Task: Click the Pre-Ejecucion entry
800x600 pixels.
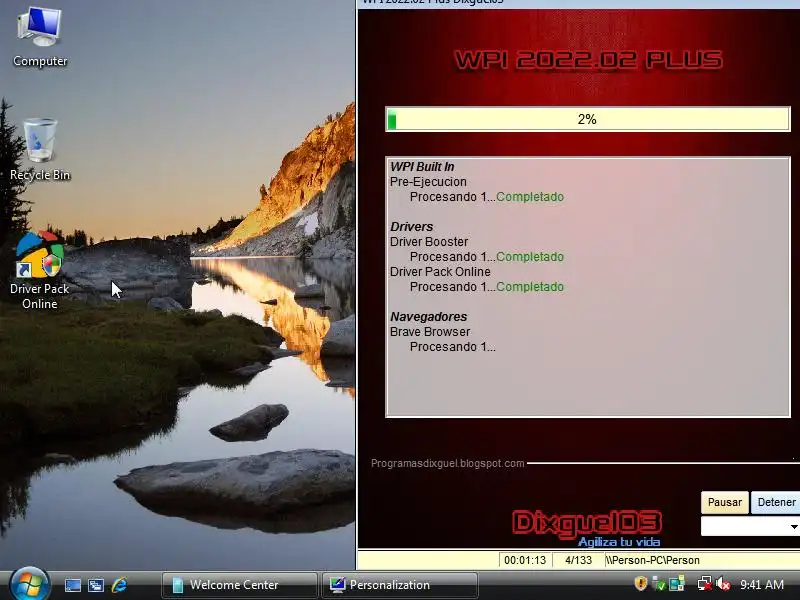Action: click(x=428, y=182)
